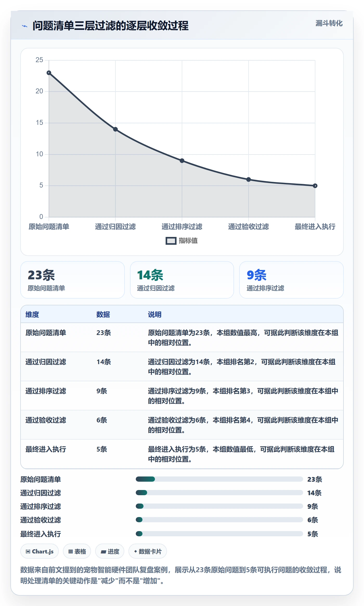
Task: Click the 通过归因过滤 x-axis label
Action: click(x=115, y=227)
